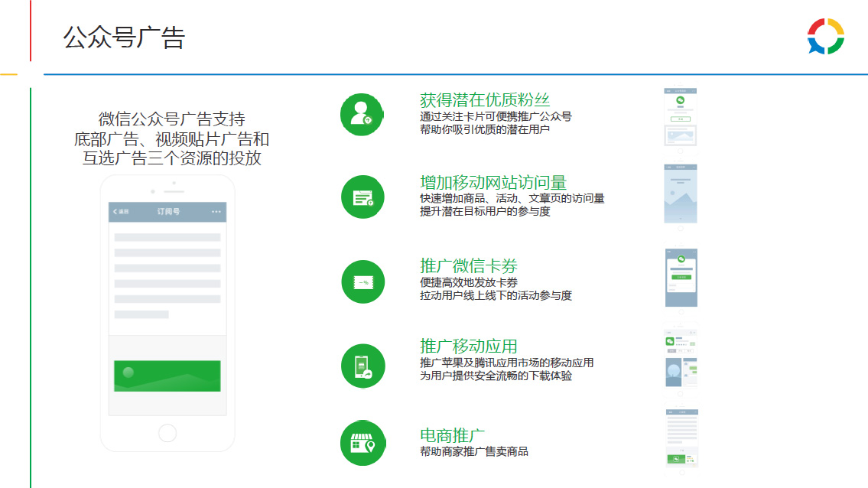Click the text 提升潜在目标用户的参与度

(x=485, y=212)
